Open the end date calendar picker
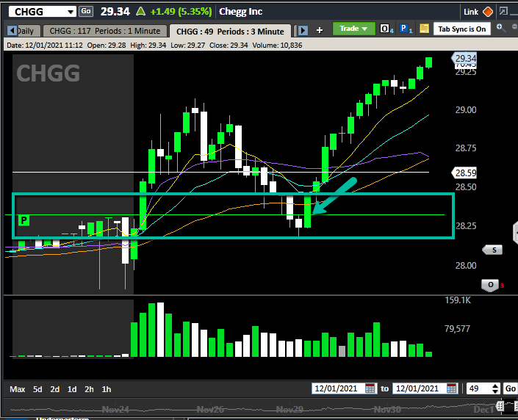The height and width of the screenshot is (420, 518). click(x=451, y=388)
